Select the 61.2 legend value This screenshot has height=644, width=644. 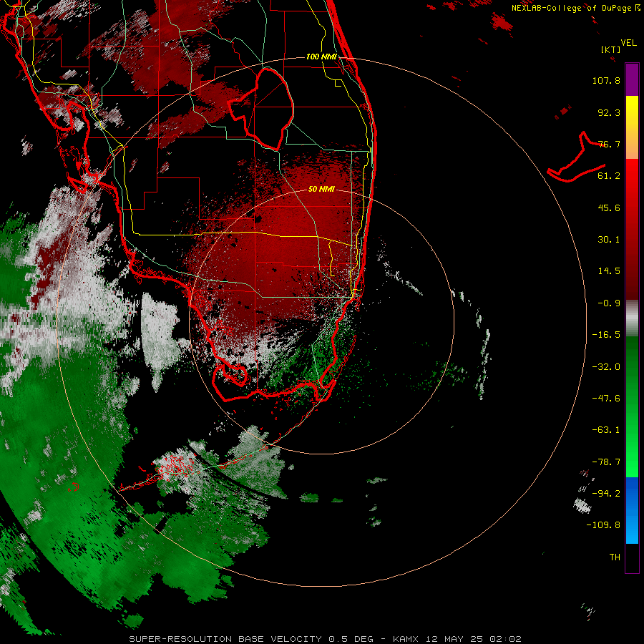609,176
